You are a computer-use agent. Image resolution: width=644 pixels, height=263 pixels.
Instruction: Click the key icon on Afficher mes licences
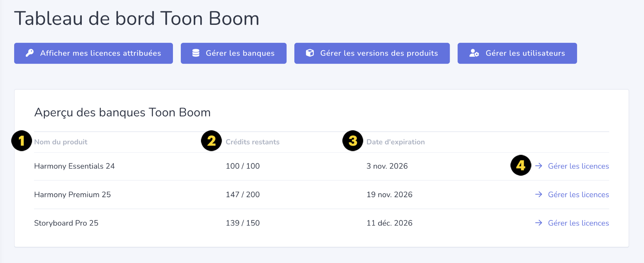(x=30, y=53)
